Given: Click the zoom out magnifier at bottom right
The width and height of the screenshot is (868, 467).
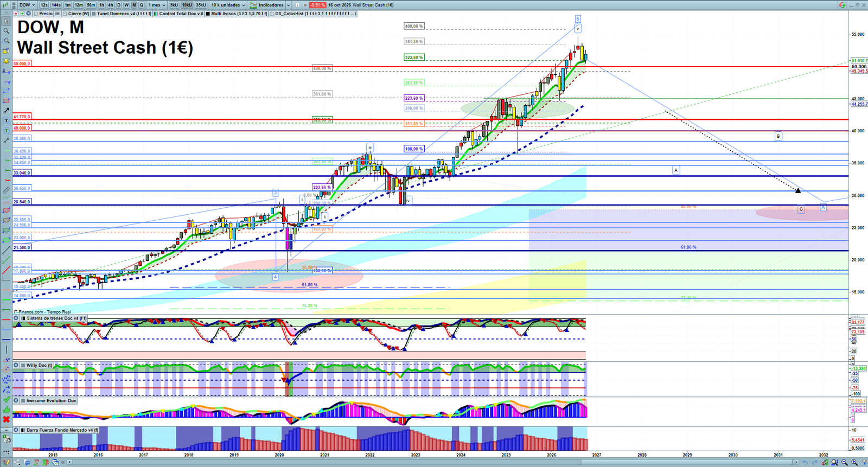Looking at the screenshot, I should (844, 463).
